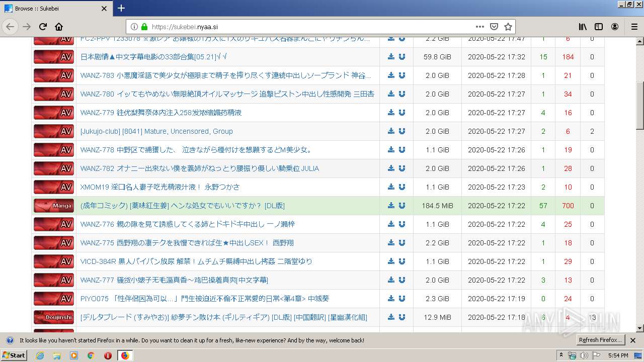The width and height of the screenshot is (644, 362).
Task: Open the VICD-384R listing link
Action: [196, 261]
